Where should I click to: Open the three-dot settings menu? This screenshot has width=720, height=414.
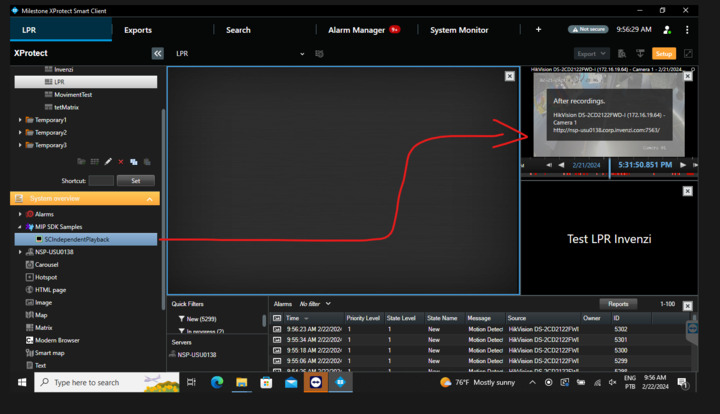tap(687, 30)
